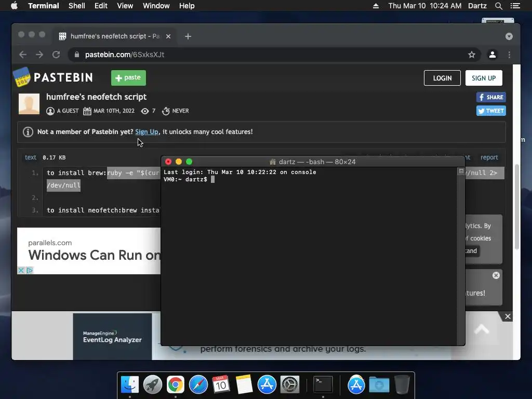Open the View menu

[125, 6]
